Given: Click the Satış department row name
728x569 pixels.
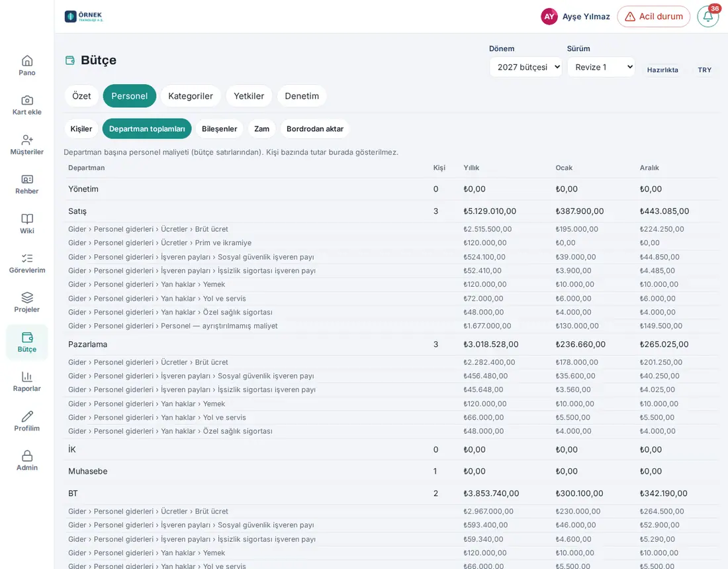Looking at the screenshot, I should pos(77,211).
